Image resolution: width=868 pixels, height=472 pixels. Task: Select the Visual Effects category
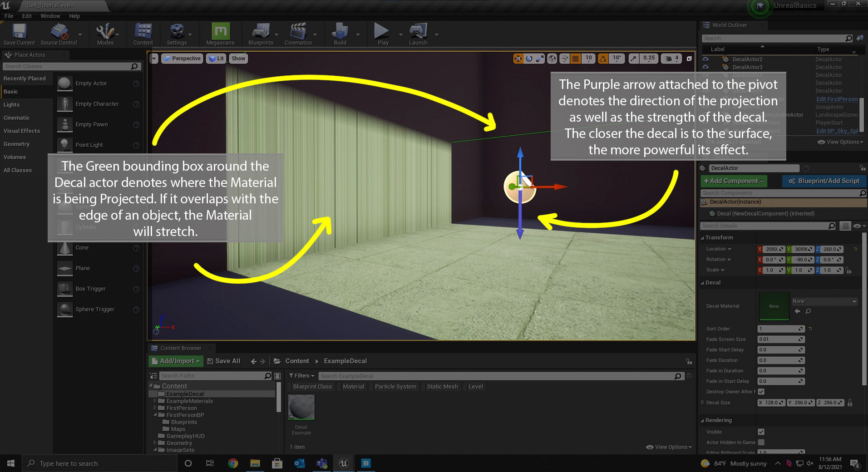tap(22, 131)
